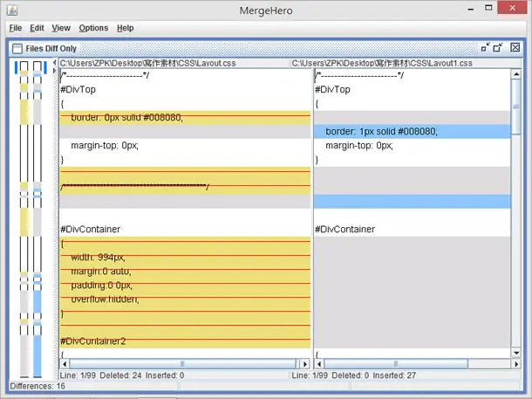The height and width of the screenshot is (399, 532).
Task: Click right pane horizontal scrollbar left arrow
Action: [319, 364]
